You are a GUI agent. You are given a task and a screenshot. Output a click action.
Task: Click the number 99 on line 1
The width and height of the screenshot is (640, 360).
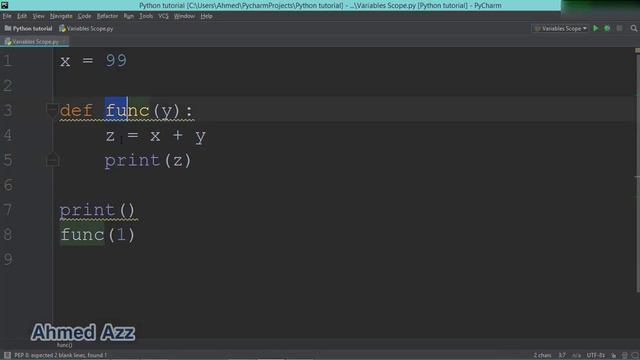(116, 61)
